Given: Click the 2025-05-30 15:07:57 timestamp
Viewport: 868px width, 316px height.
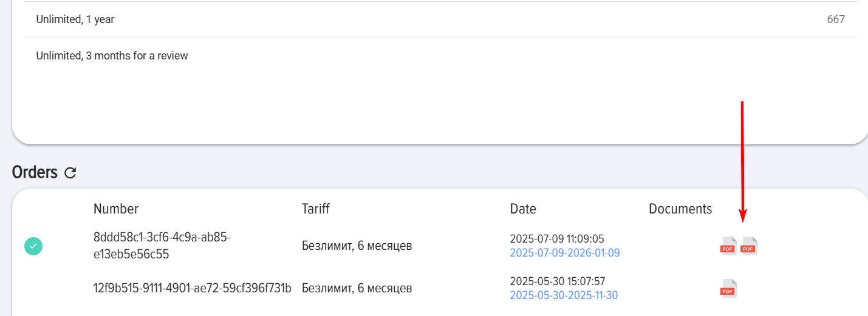Looking at the screenshot, I should pos(558,281).
